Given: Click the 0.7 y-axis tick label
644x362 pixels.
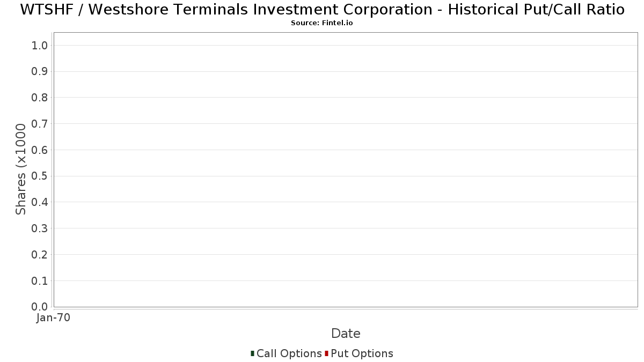Looking at the screenshot, I should point(40,124).
